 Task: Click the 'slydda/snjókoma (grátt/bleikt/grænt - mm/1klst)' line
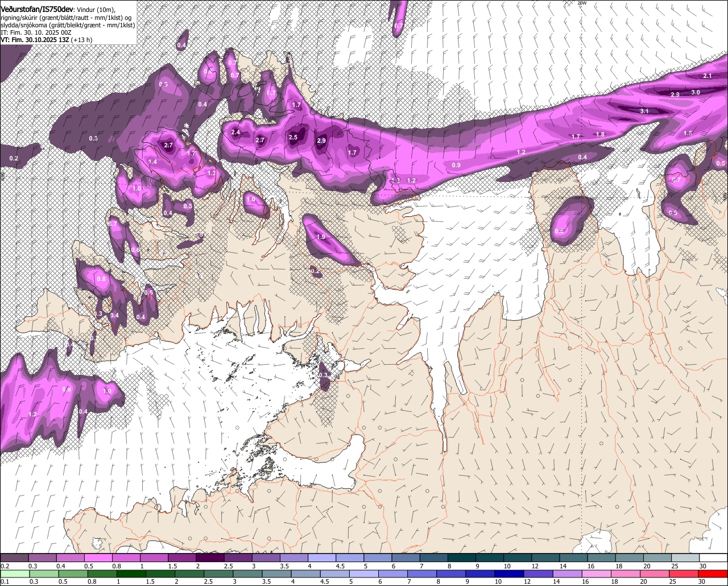[68, 25]
